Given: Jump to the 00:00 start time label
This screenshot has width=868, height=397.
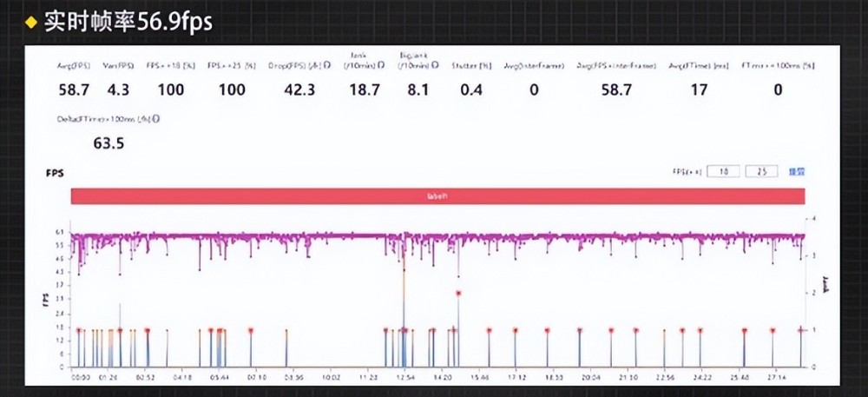Looking at the screenshot, I should click(x=80, y=378).
